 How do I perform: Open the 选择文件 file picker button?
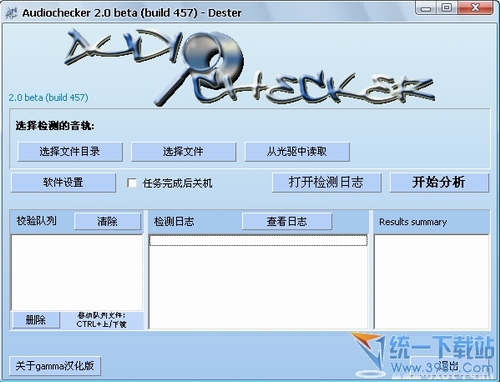pyautogui.click(x=183, y=152)
